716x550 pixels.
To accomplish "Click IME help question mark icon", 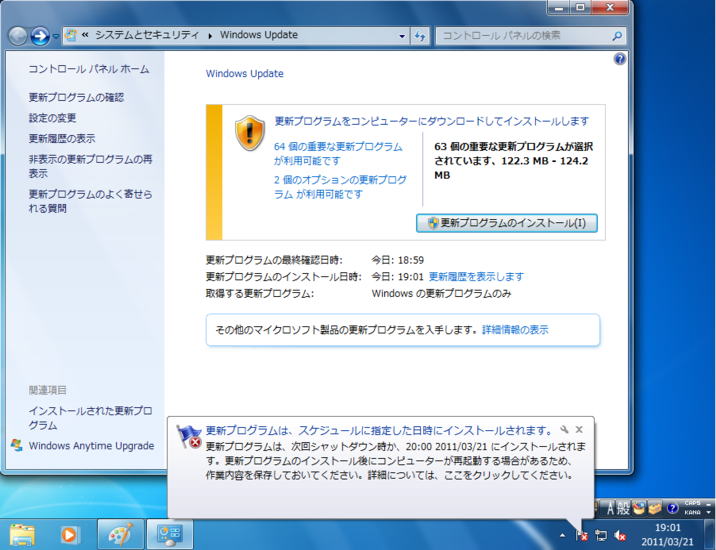I will 672,508.
